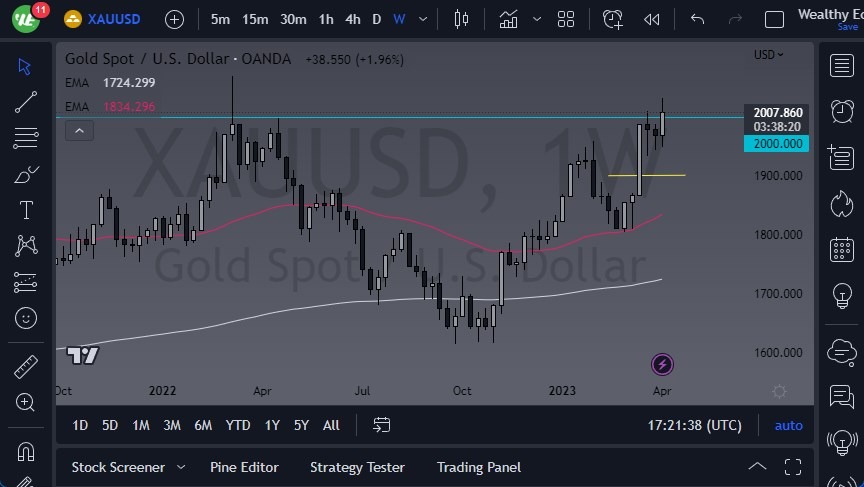Collapse the indicator legend arrow
This screenshot has height=487, width=864.
[79, 130]
